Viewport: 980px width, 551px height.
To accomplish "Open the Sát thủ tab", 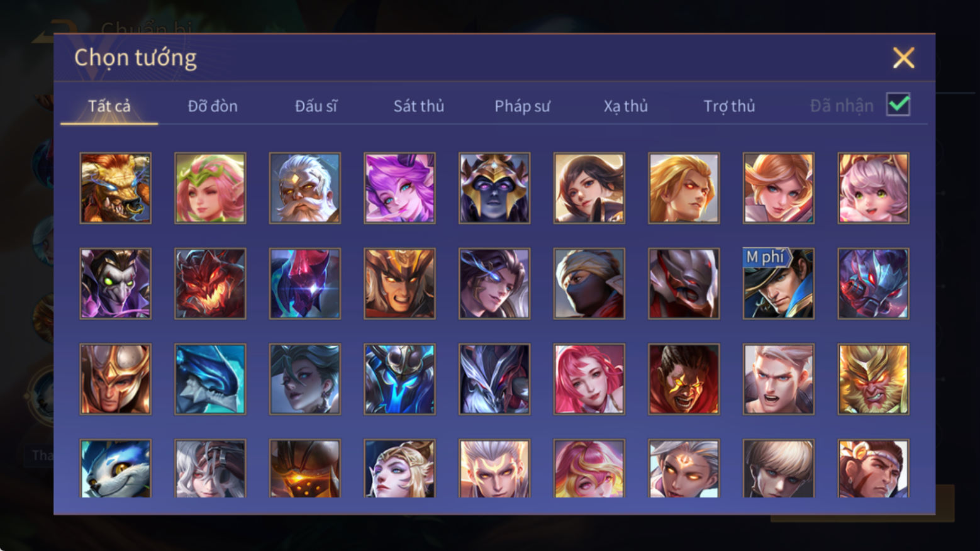I will [419, 106].
